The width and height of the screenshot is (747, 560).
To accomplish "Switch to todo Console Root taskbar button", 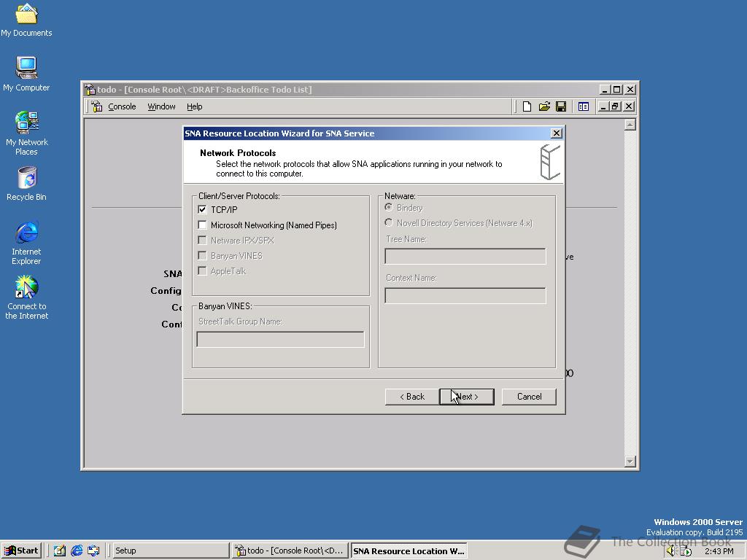I will pyautogui.click(x=290, y=551).
